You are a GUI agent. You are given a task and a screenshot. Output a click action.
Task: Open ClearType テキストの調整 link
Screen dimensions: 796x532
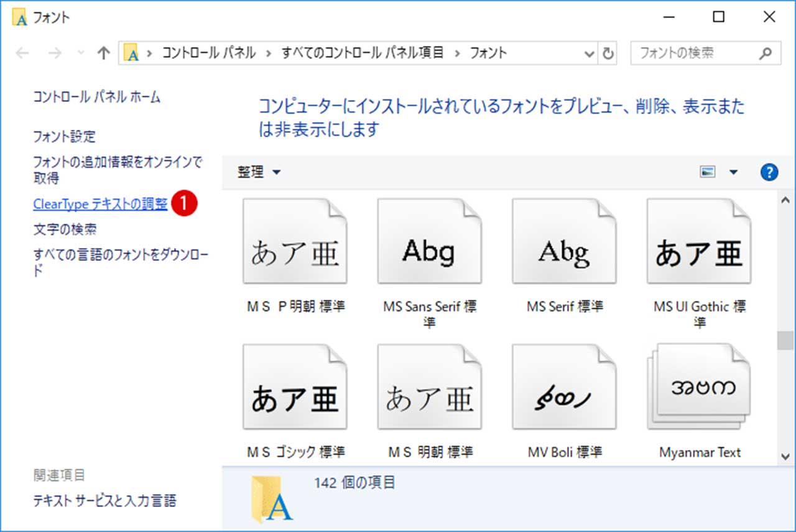(100, 204)
